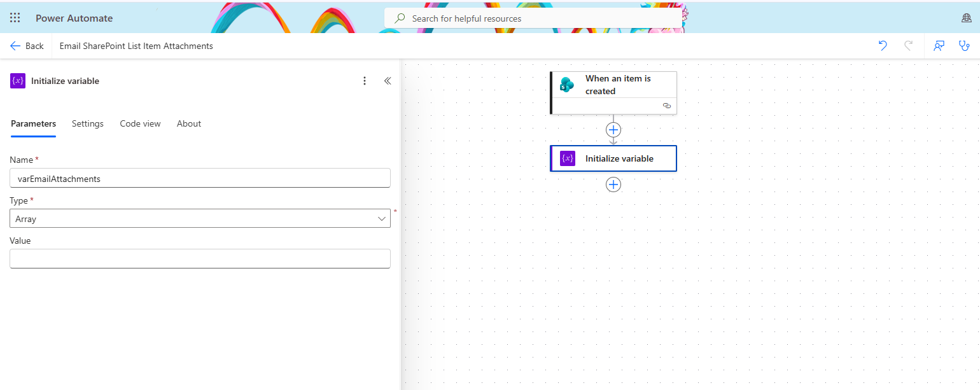Select the Initialize variable action card
Screen dimensions: 980x390
(613, 158)
